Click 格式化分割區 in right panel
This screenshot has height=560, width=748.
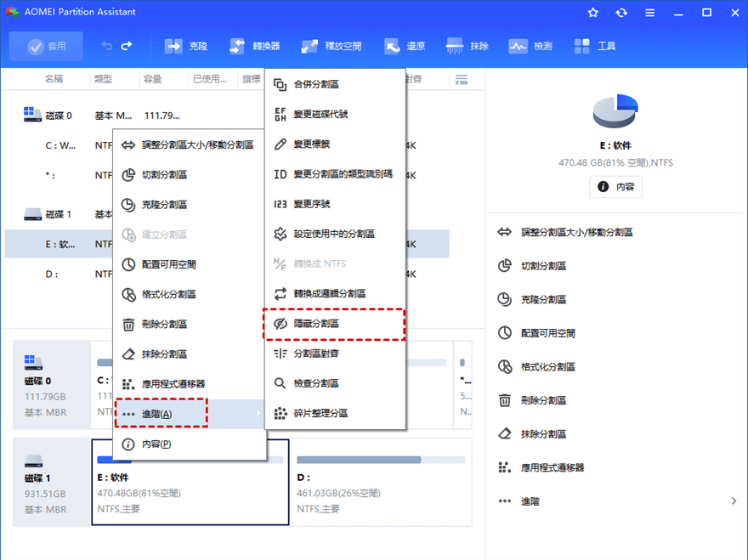(x=536, y=367)
